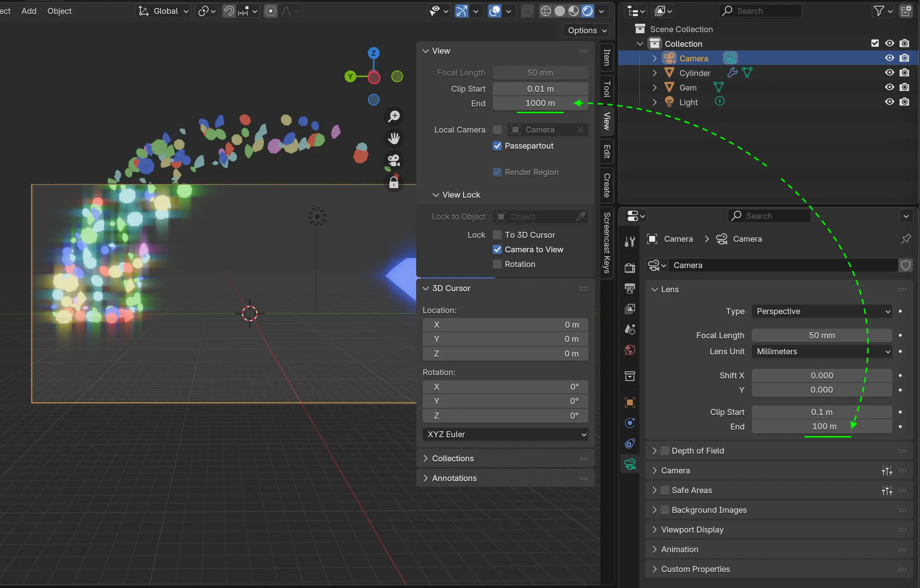Enable Lock To 3D Cursor checkbox

[x=497, y=235]
